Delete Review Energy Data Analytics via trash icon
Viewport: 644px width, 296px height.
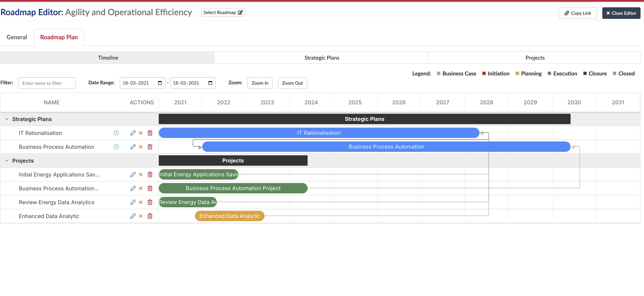pos(150,202)
